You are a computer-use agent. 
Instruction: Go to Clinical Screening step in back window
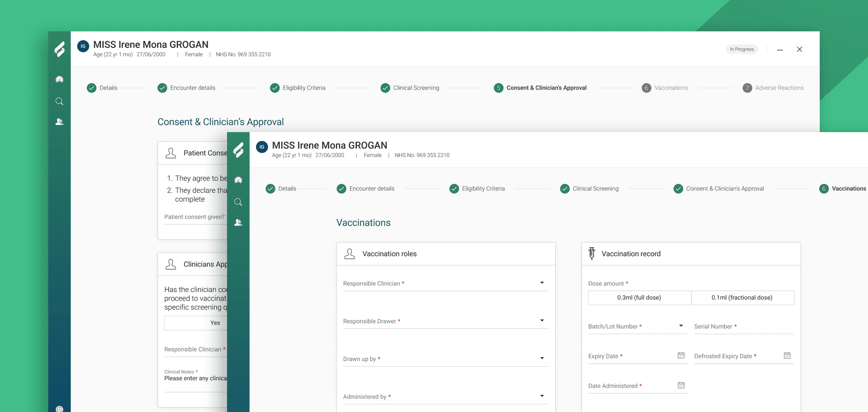[x=410, y=88]
